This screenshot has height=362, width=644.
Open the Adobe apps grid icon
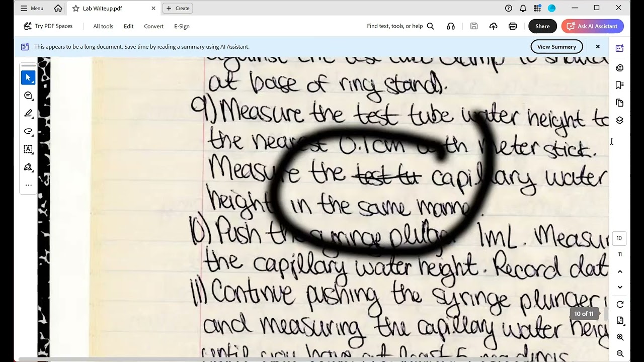pyautogui.click(x=537, y=8)
